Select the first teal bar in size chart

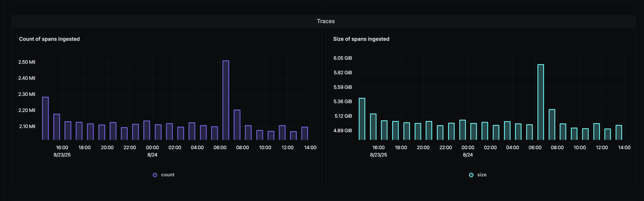(x=362, y=119)
